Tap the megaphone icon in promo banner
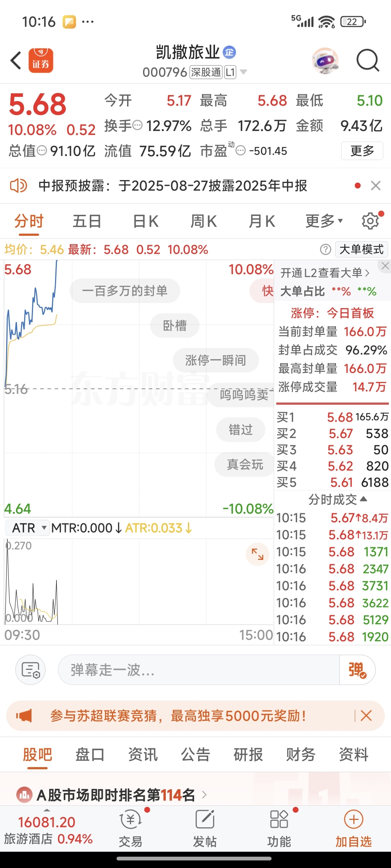 (24, 715)
